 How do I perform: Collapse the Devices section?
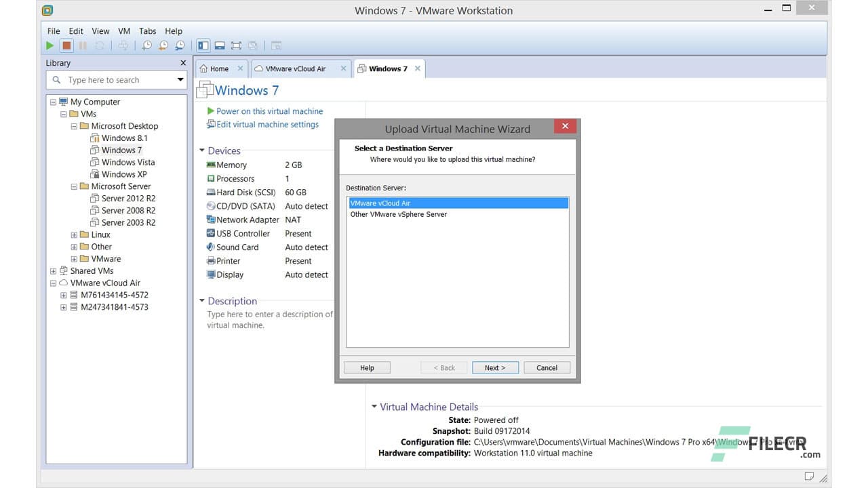point(201,150)
